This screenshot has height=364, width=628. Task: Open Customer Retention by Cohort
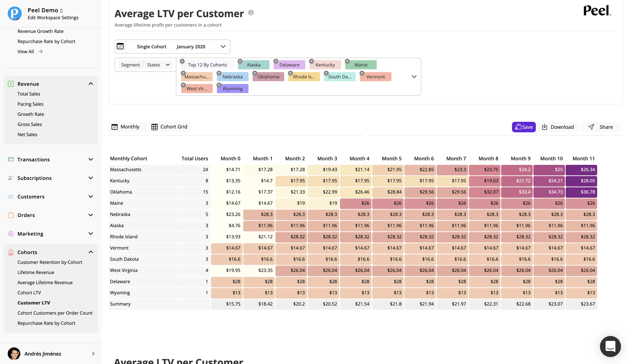(50, 262)
